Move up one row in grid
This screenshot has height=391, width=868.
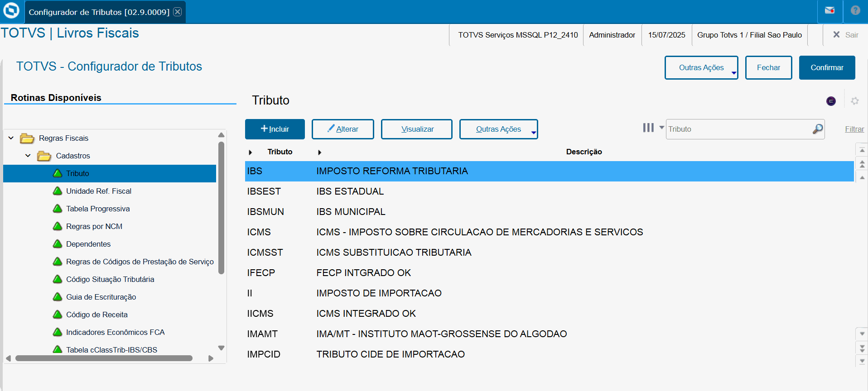(862, 177)
